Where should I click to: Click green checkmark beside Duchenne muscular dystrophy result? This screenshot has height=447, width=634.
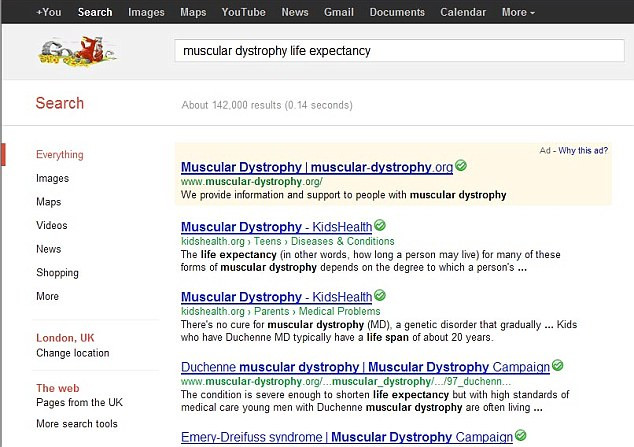pos(557,366)
